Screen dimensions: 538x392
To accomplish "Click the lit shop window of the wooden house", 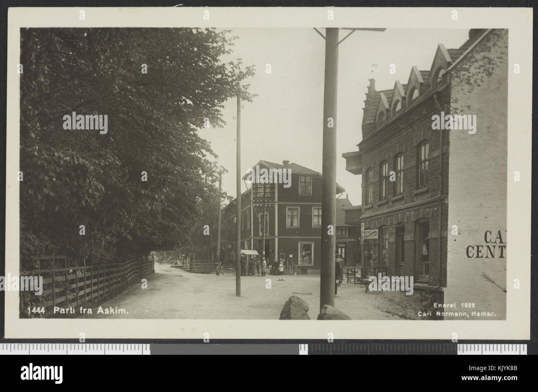I will pos(306,254).
